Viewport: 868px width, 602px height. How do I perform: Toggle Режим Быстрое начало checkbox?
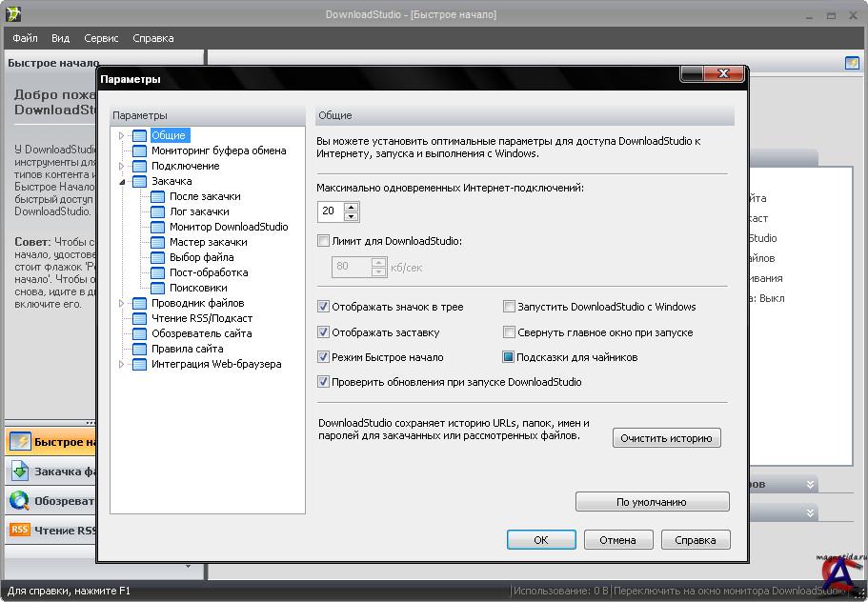323,357
